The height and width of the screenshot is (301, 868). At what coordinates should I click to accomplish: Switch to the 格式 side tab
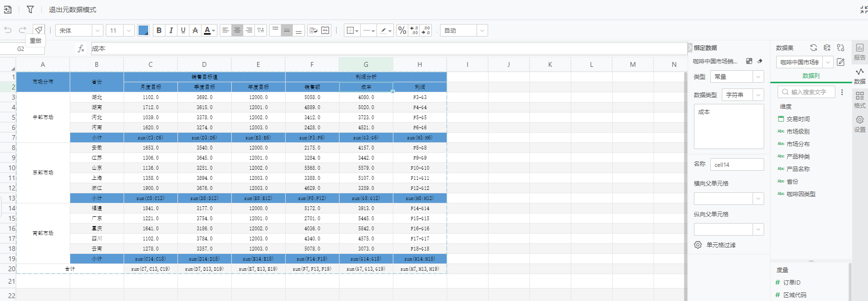point(860,100)
